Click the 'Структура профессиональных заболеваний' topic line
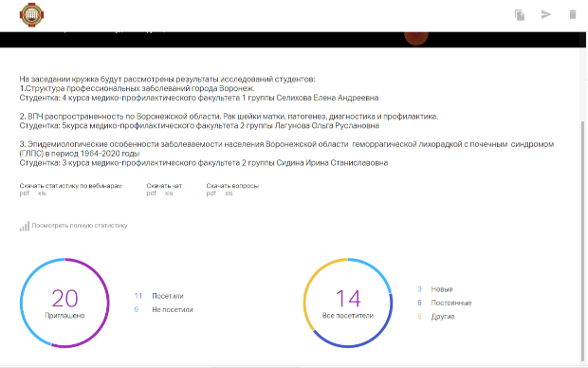The height and width of the screenshot is (368, 588). point(138,88)
